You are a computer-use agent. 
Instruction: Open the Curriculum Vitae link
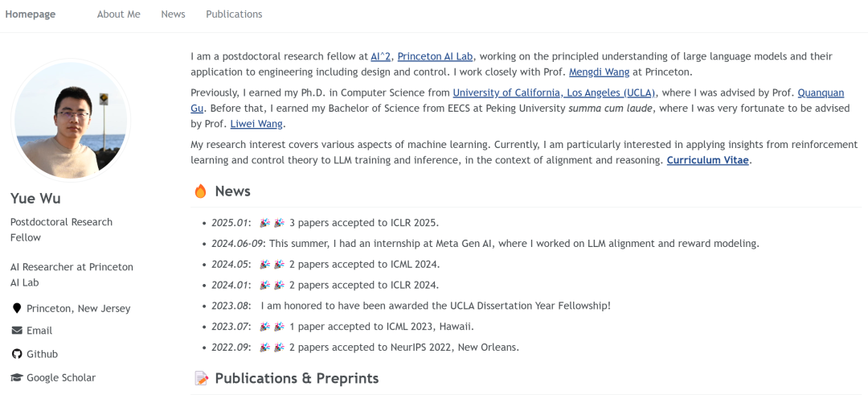click(708, 161)
